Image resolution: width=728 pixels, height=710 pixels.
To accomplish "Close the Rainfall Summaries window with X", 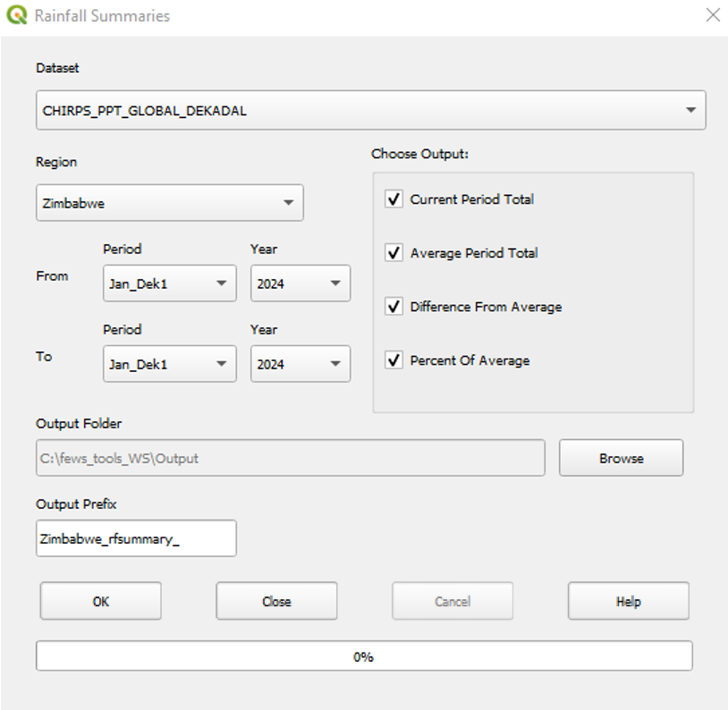I will [x=712, y=15].
